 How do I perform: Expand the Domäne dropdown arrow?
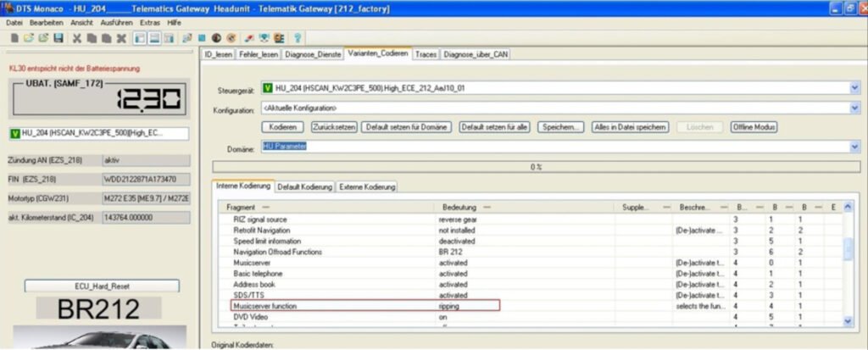pyautogui.click(x=854, y=147)
